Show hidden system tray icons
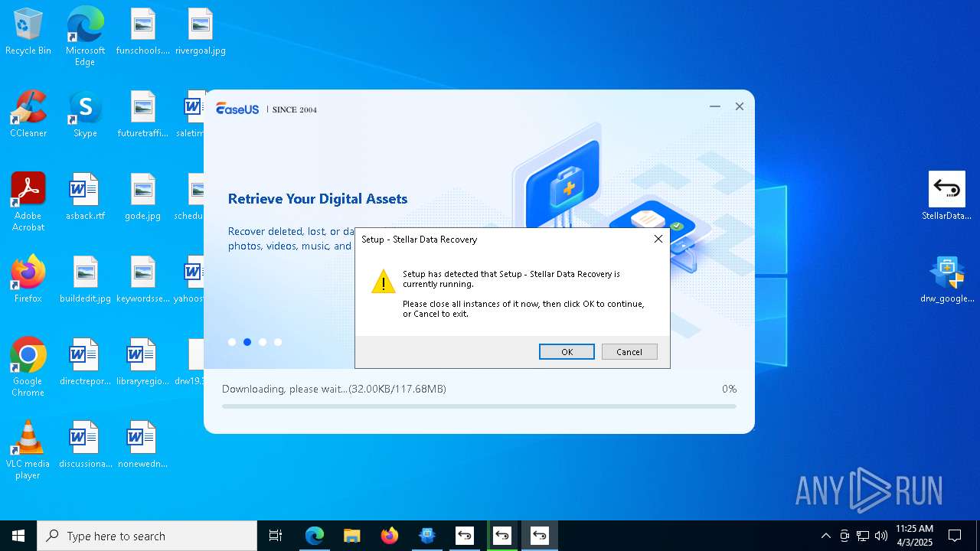Viewport: 980px width, 551px height. [x=825, y=536]
